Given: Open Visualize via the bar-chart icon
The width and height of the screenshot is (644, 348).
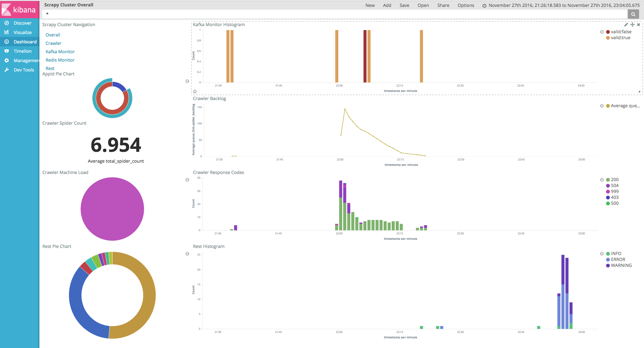Looking at the screenshot, I should pyautogui.click(x=7, y=32).
